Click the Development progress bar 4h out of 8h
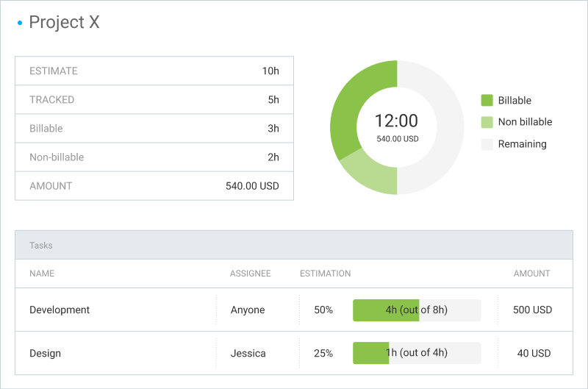The height and width of the screenshot is (389, 588). pos(417,310)
